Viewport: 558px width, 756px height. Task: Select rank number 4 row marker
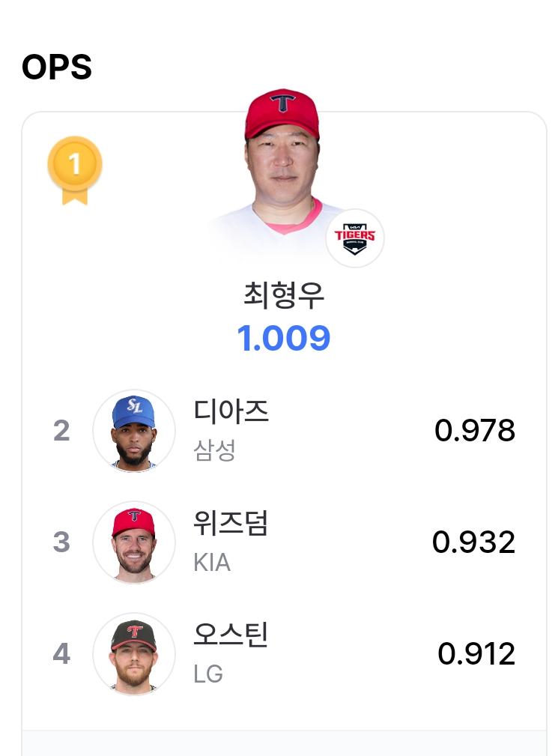[x=61, y=654]
